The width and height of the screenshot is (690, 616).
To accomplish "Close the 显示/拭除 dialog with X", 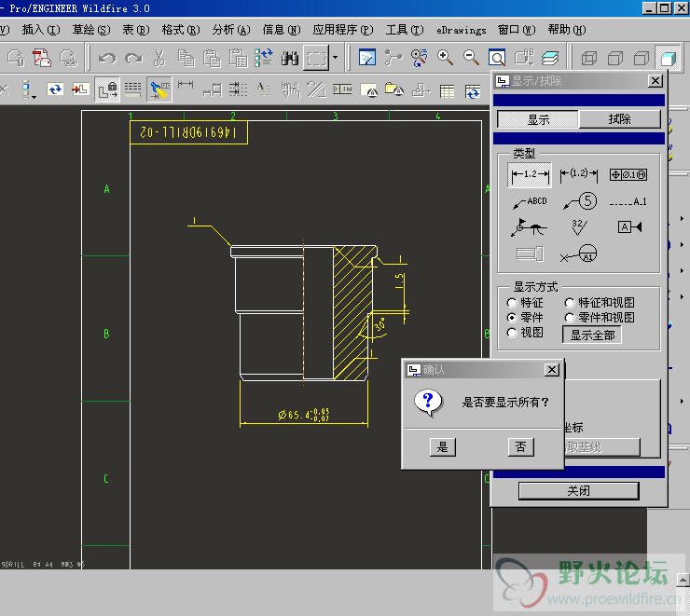I will (655, 81).
